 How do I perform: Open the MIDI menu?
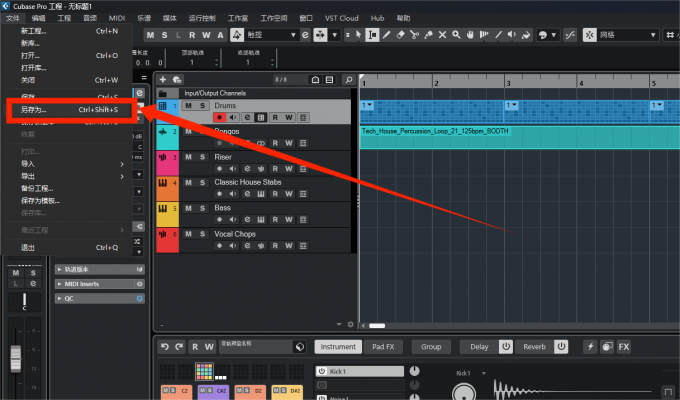(x=117, y=18)
